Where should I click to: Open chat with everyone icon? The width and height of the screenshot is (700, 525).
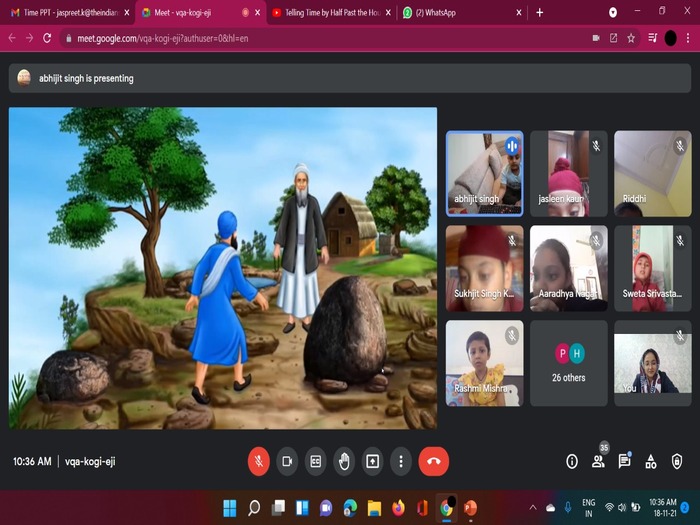[624, 461]
